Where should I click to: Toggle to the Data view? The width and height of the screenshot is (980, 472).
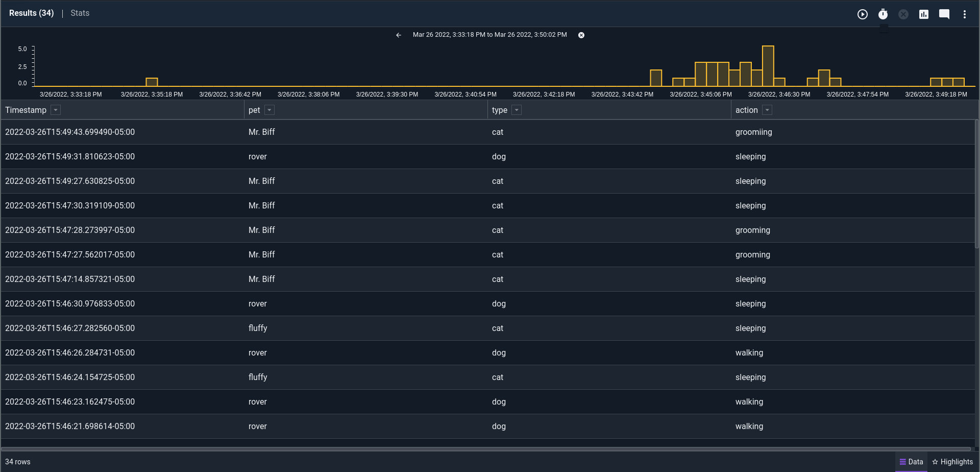pyautogui.click(x=912, y=462)
